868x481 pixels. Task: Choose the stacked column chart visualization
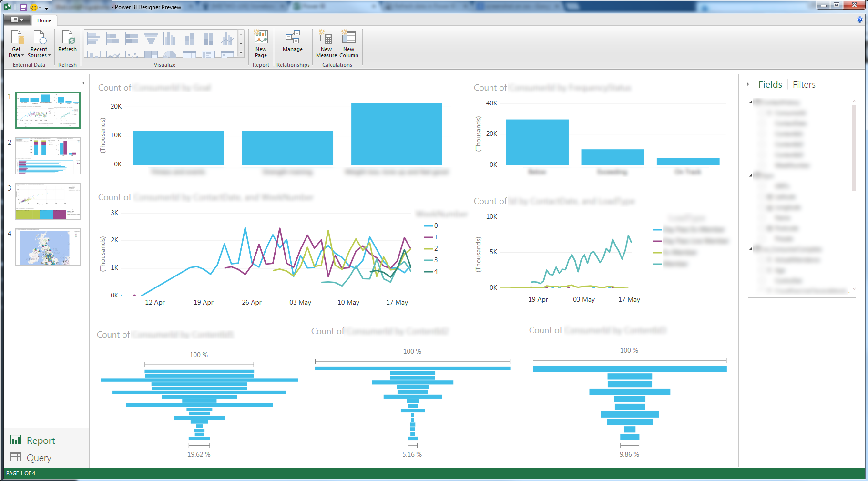[189, 39]
